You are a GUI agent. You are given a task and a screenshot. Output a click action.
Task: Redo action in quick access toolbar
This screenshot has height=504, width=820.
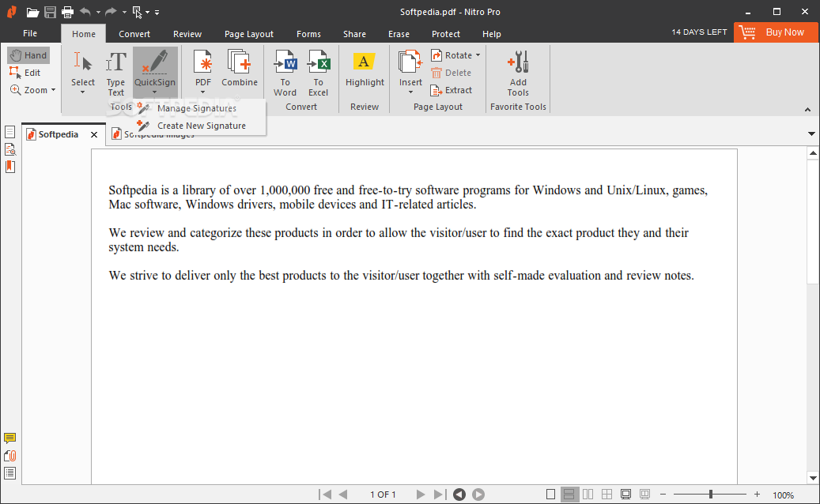[111, 12]
